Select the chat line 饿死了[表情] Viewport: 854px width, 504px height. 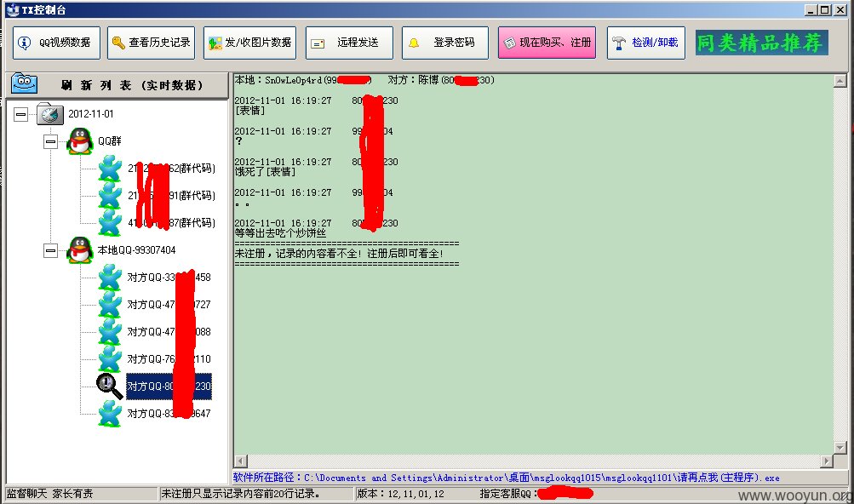click(x=266, y=172)
